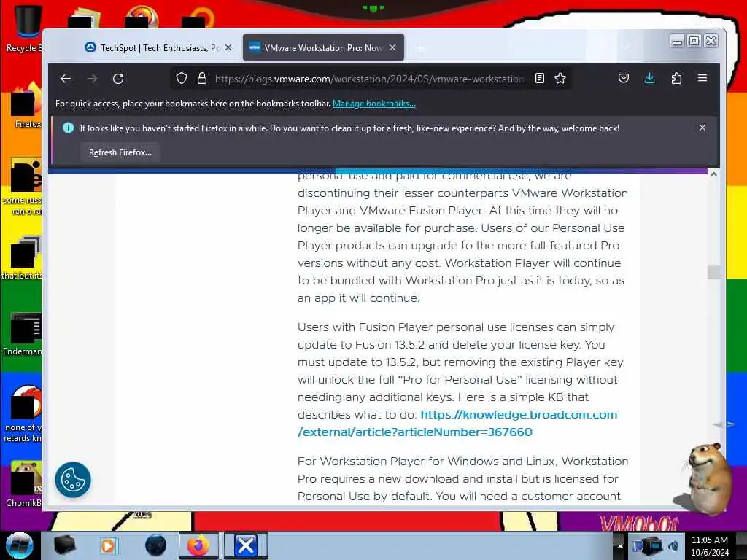Open the media player taskbar icon
Screen dimensions: 747x560
(x=109, y=545)
